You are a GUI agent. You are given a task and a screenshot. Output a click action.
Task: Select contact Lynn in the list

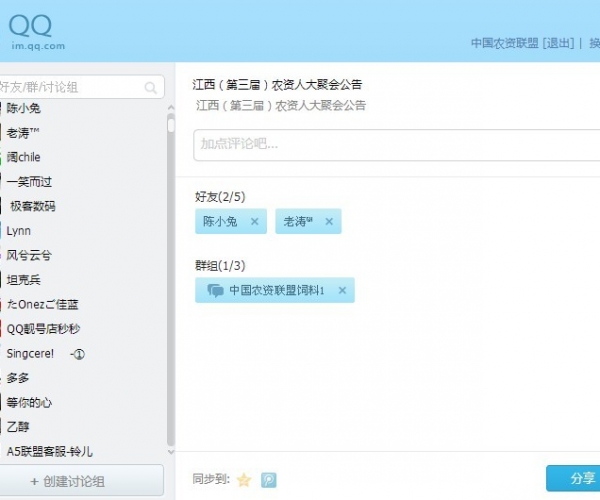(x=19, y=230)
